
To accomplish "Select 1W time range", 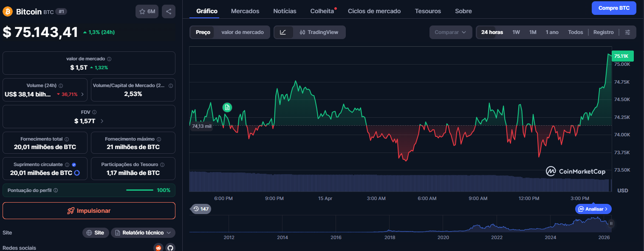I will point(516,32).
